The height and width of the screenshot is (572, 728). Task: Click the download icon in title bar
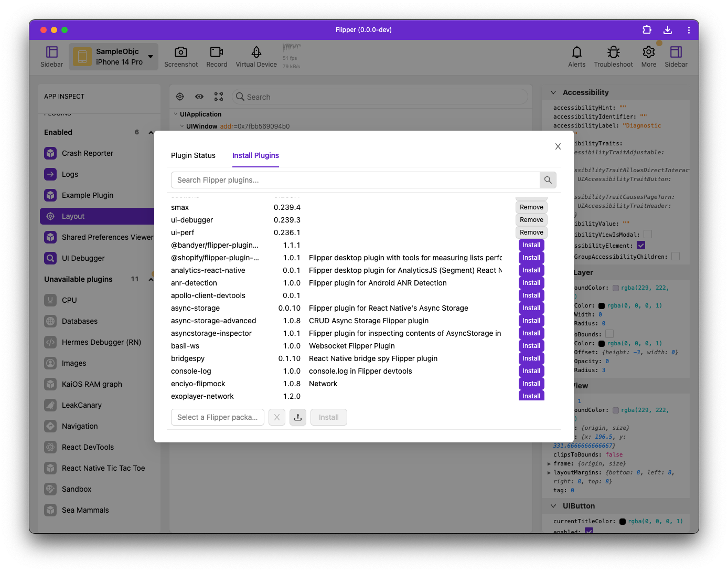[668, 30]
